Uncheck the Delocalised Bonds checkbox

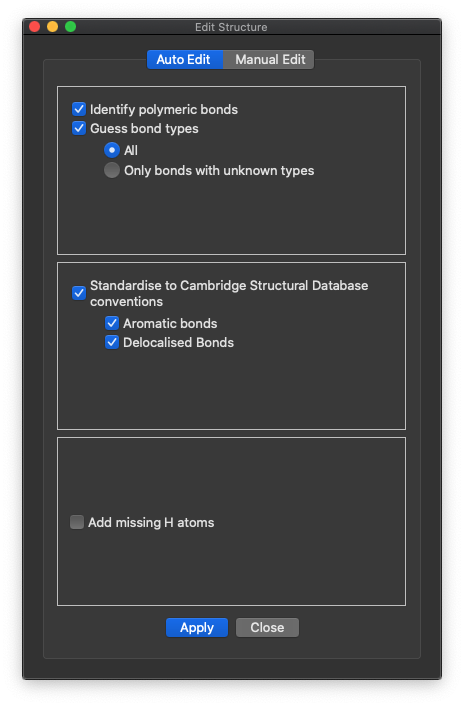112,342
